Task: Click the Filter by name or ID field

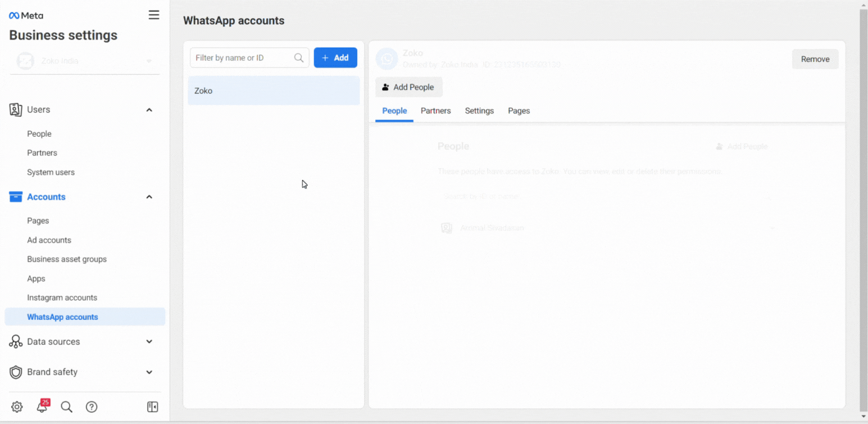Action: 249,58
